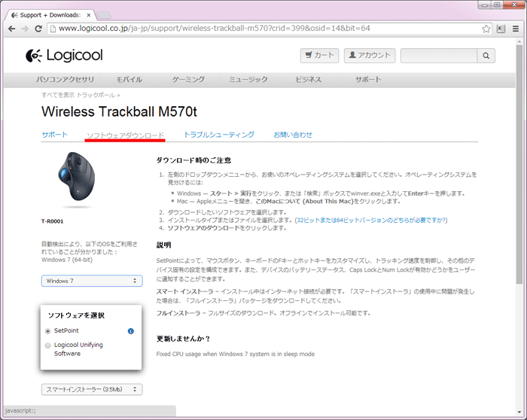527x420 pixels.
Task: Open パソコンアクセサリ navigation menu
Action: [x=65, y=80]
